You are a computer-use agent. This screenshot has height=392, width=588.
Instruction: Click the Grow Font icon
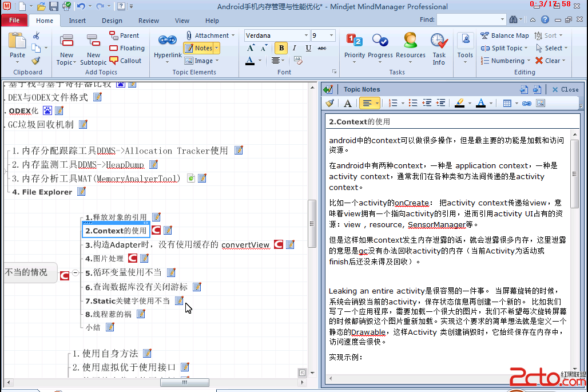[x=251, y=48]
